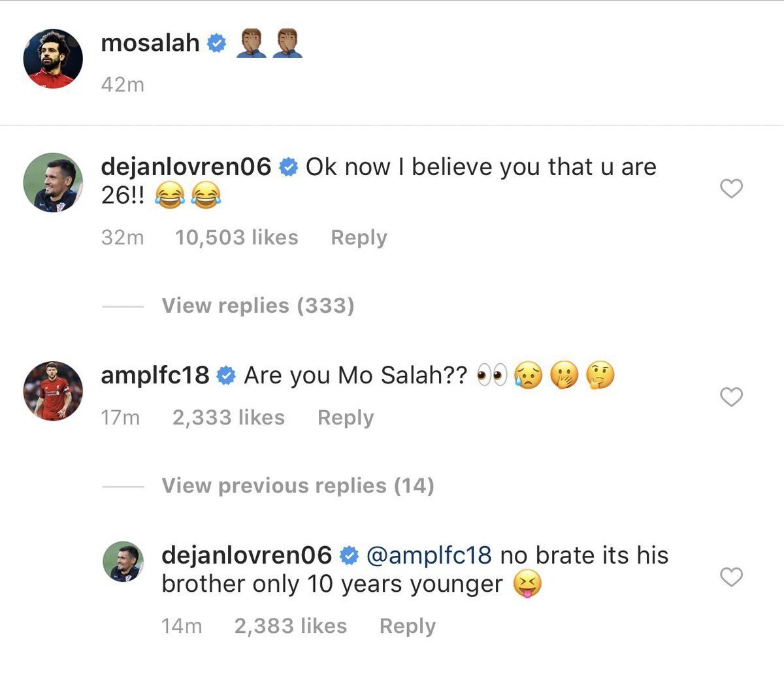
Task: Like the "Are you Mo Salah??" comment
Action: pyautogui.click(x=731, y=396)
